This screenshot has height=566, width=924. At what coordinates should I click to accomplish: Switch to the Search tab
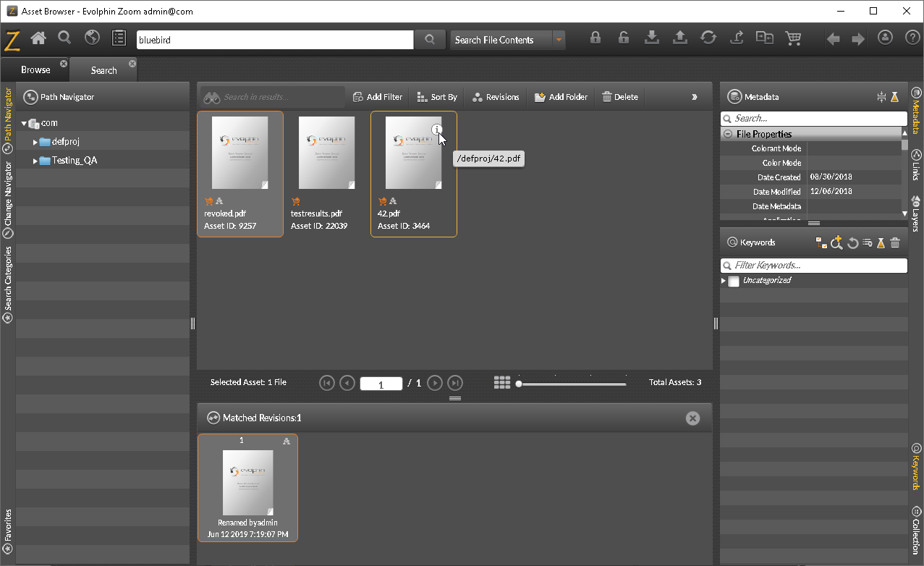pos(103,70)
